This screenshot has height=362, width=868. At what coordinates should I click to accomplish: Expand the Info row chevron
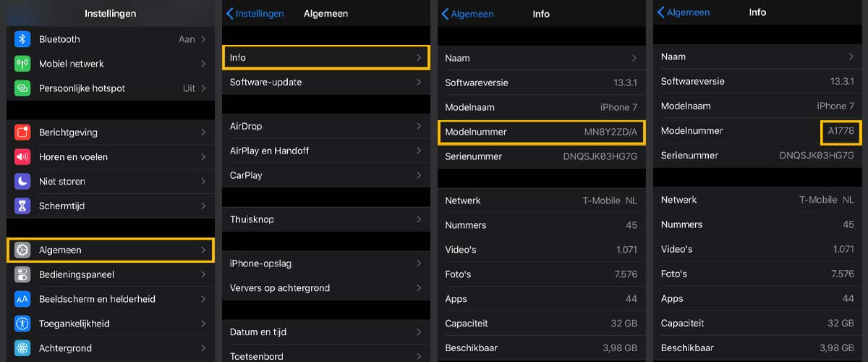[x=419, y=57]
